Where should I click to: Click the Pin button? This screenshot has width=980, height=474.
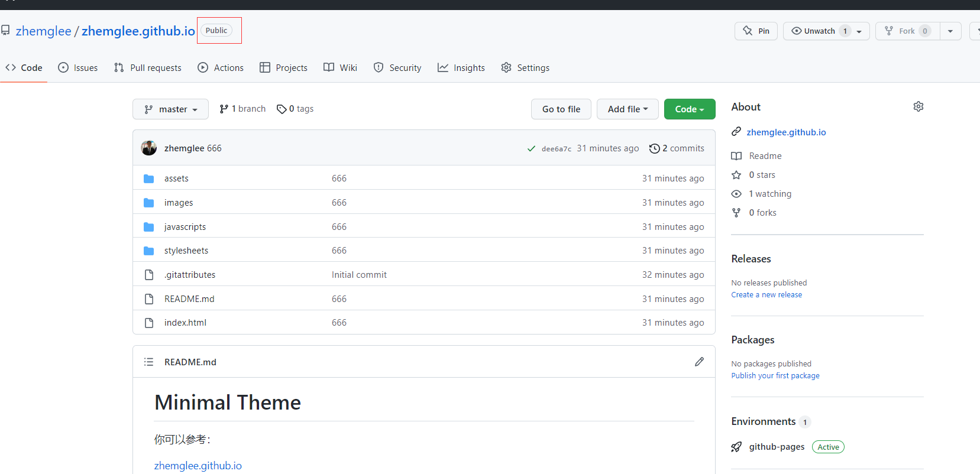coord(756,31)
